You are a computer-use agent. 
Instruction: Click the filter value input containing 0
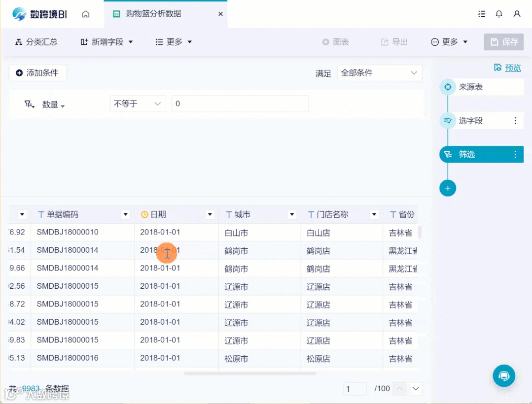click(240, 104)
